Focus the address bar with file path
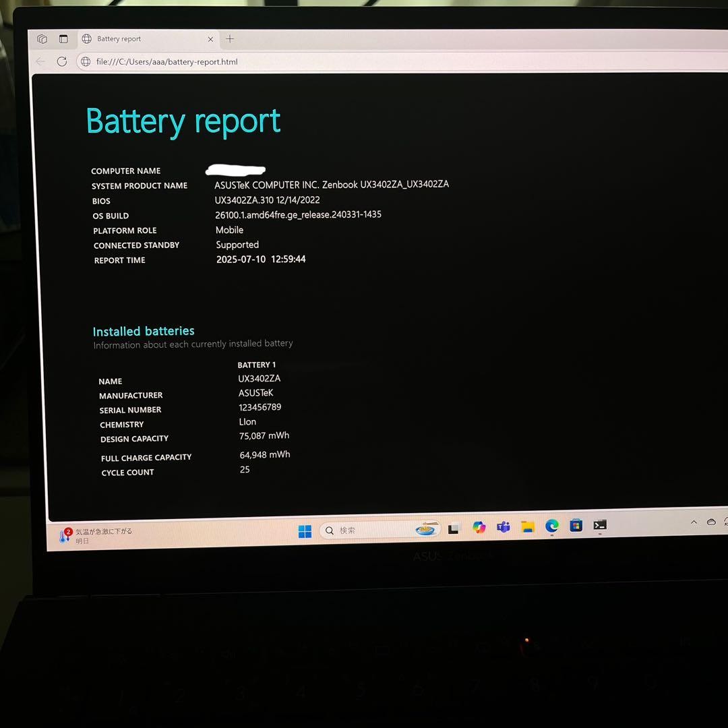Image resolution: width=728 pixels, height=728 pixels. coord(167,62)
